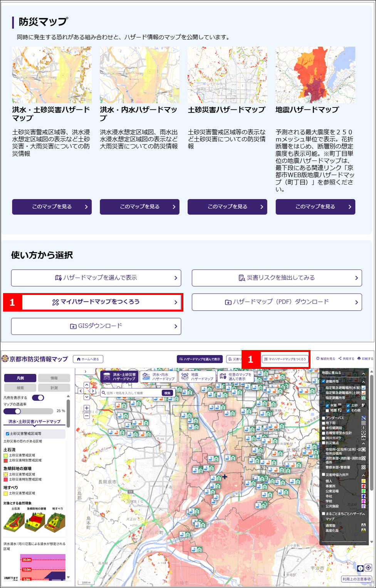Toggle 凡例を表示する switch
The height and width of the screenshot is (588, 376).
(x=38, y=397)
